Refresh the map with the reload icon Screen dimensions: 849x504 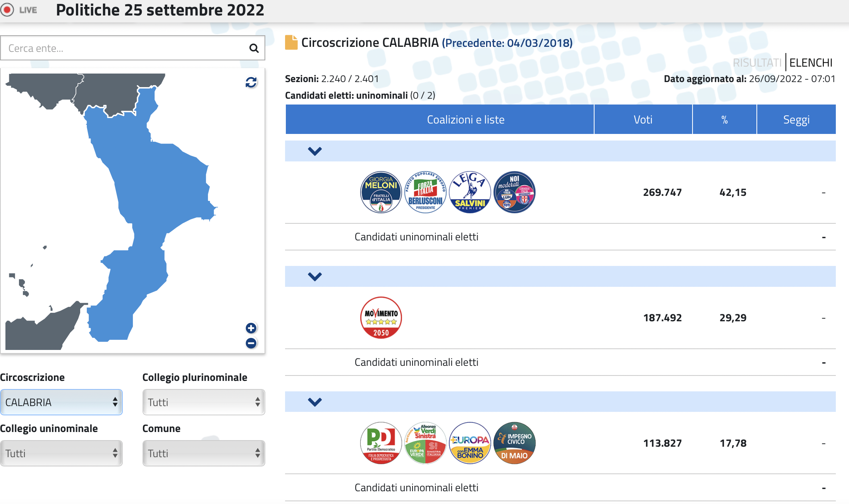(251, 82)
